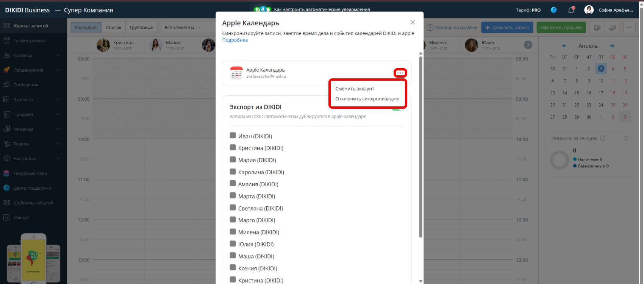
Task: Expand the Финансы sidebar menu
Action: pyautogui.click(x=58, y=129)
